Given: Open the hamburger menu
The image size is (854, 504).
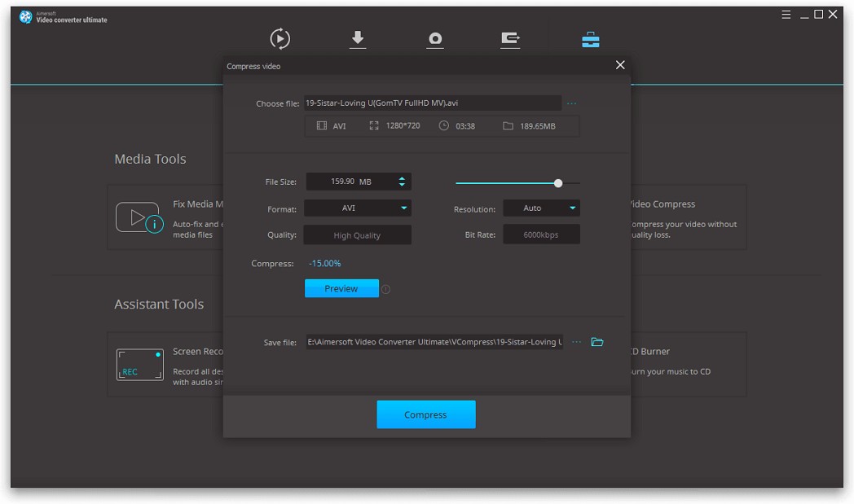Looking at the screenshot, I should pos(785,14).
